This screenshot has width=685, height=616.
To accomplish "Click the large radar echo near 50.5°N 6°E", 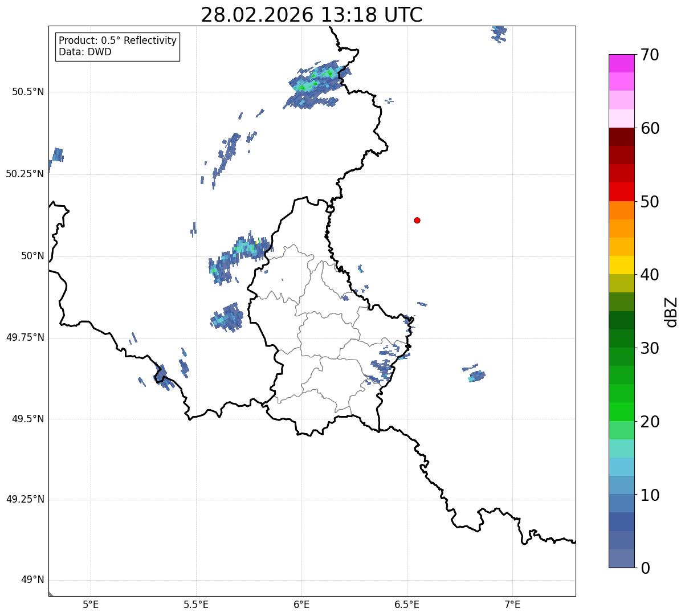I will click(316, 85).
